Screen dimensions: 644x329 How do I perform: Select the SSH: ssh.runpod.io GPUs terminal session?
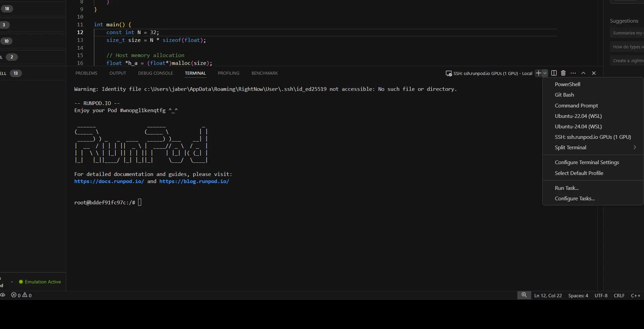593,137
